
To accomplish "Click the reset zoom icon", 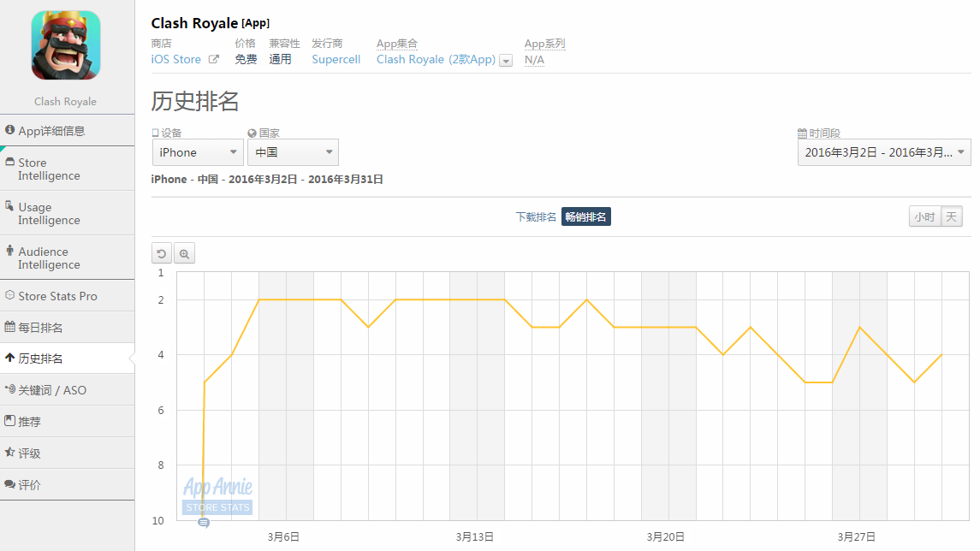I will click(x=161, y=253).
